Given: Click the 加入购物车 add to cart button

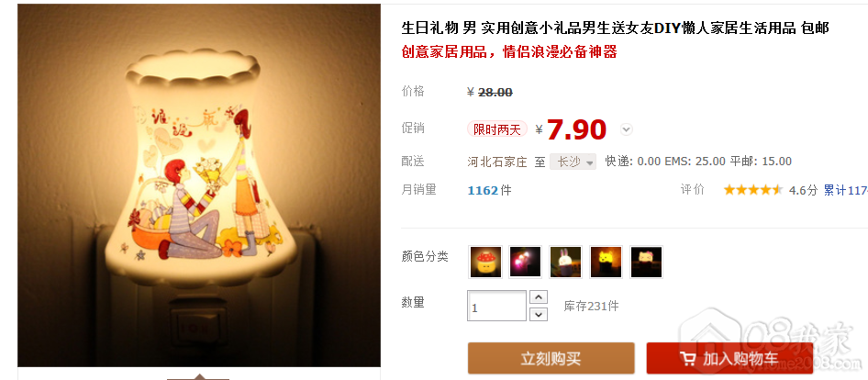Looking at the screenshot, I should (729, 358).
